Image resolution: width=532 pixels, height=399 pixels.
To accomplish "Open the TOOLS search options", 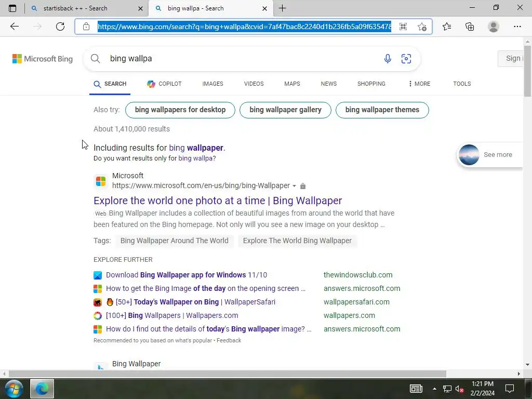I will click(x=462, y=84).
